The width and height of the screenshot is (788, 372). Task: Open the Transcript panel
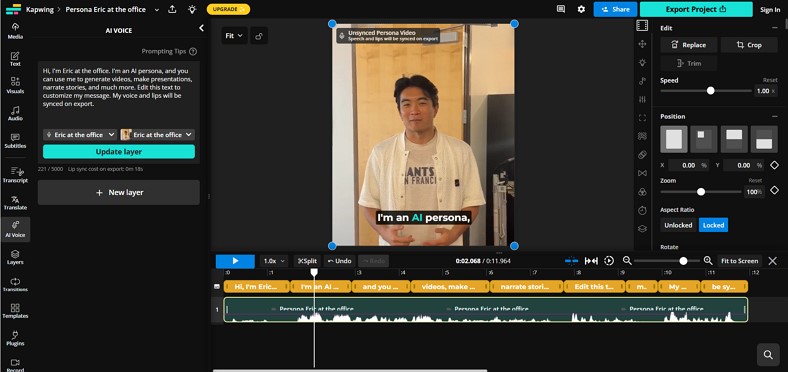click(x=15, y=175)
